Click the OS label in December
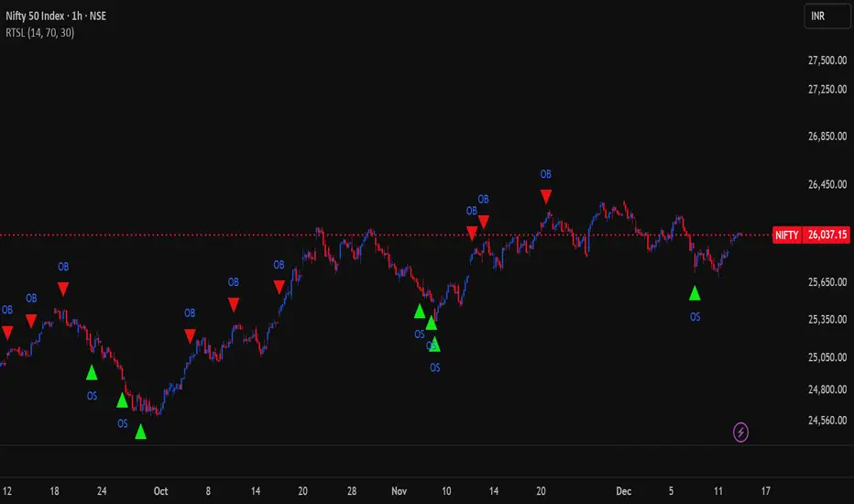This screenshot has height=504, width=854. pyautogui.click(x=695, y=316)
